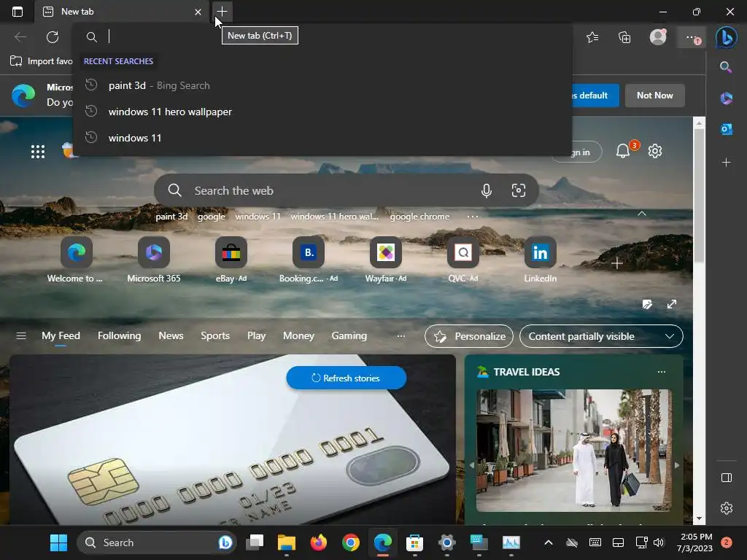Open Travel Ideas photo thumbnail
Image resolution: width=747 pixels, height=560 pixels.
coord(574,450)
